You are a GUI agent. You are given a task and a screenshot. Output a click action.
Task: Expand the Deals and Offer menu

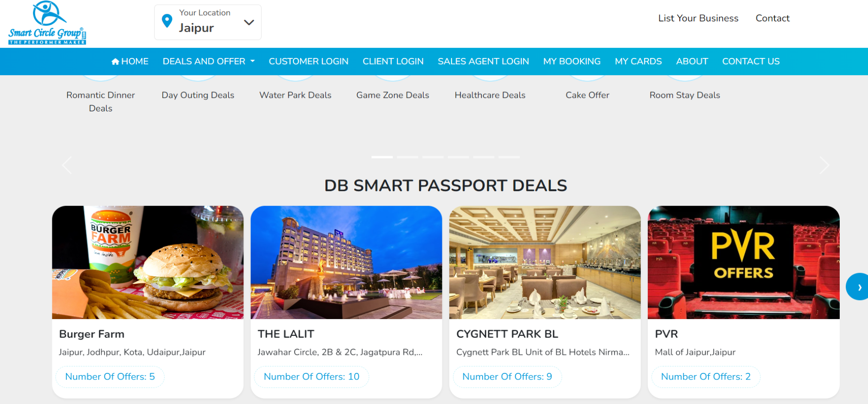(x=209, y=61)
